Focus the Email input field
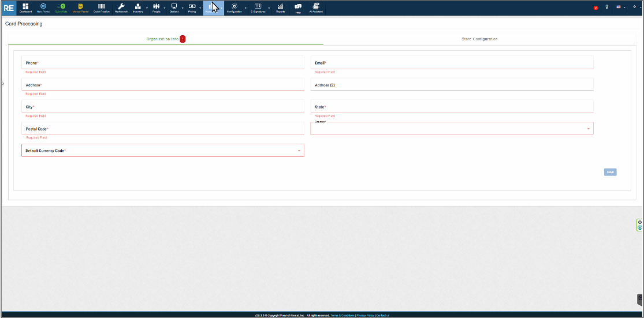 point(452,63)
